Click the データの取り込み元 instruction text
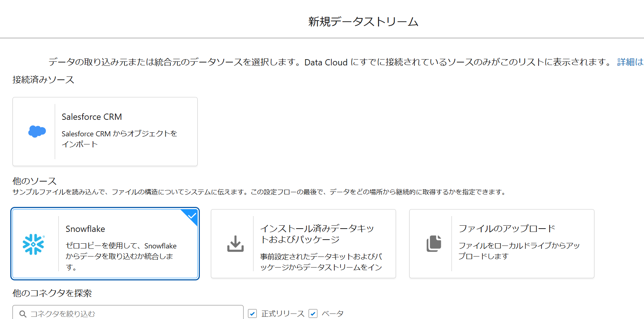Screen dimensions: 644x319 [330, 62]
